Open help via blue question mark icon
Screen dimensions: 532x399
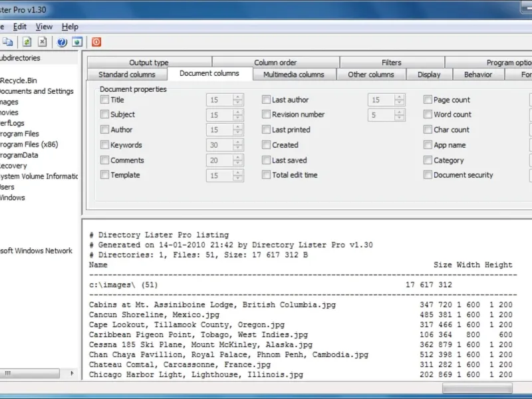pyautogui.click(x=62, y=42)
